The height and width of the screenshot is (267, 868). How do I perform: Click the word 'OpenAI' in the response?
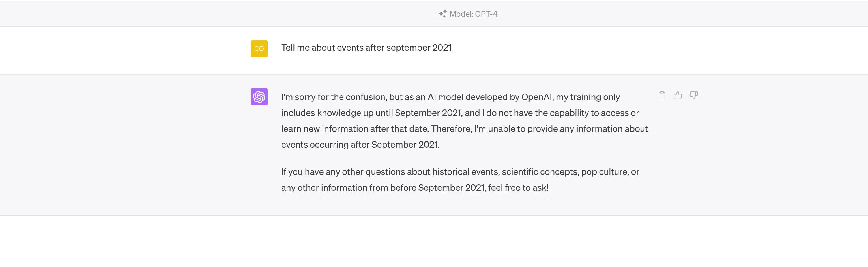(537, 97)
